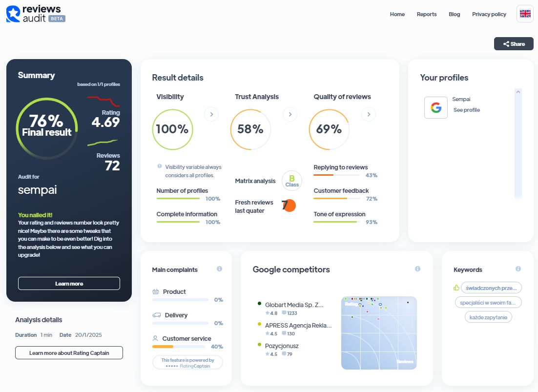
Task: Open the Reports menu item
Action: point(427,14)
